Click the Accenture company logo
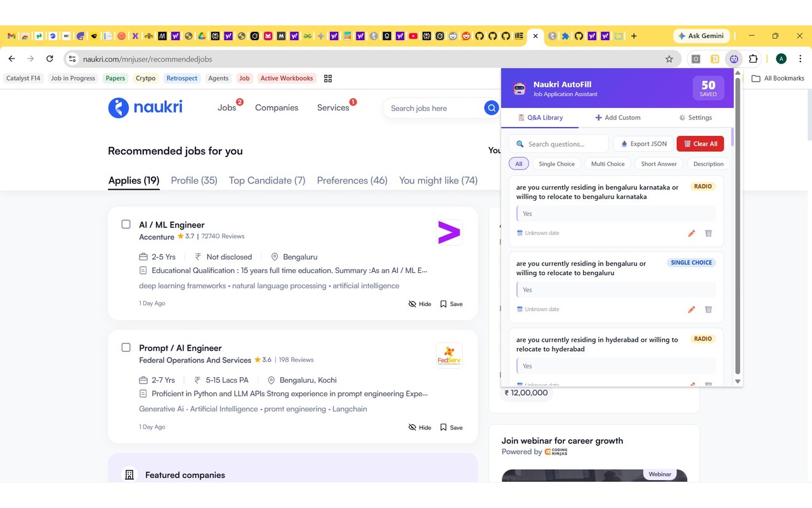 tap(449, 232)
